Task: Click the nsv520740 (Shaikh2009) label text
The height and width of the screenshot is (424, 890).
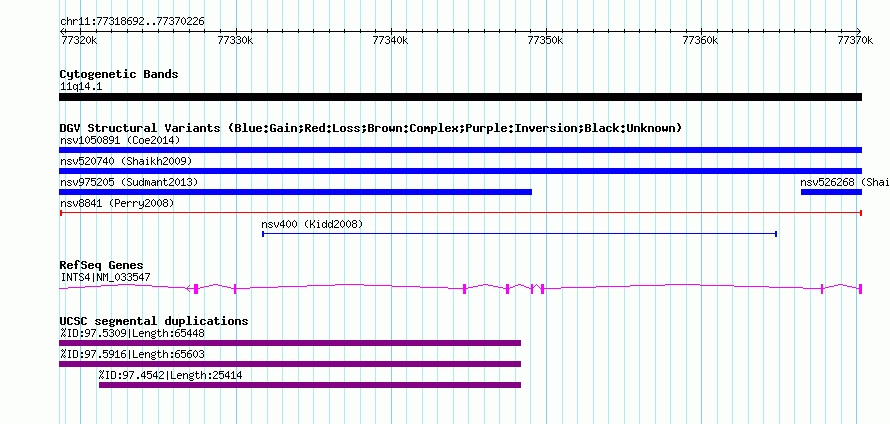Action: 126,161
